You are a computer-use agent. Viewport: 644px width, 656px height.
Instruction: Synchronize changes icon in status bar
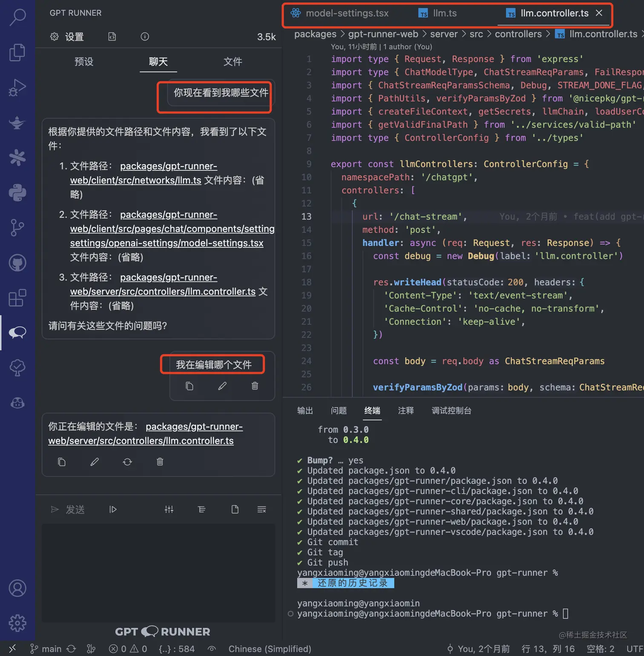(71, 649)
